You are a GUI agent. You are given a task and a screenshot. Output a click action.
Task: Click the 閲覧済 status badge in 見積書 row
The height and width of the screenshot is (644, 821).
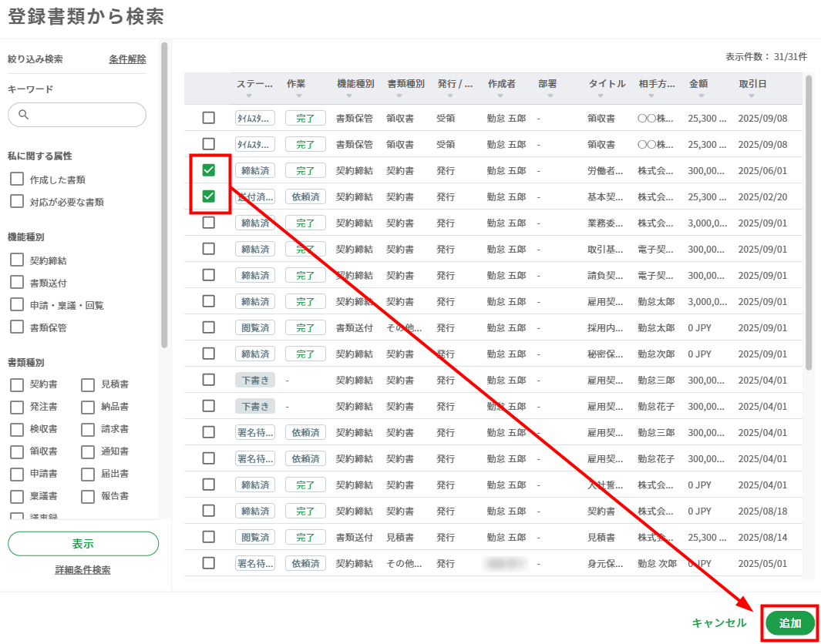click(255, 537)
